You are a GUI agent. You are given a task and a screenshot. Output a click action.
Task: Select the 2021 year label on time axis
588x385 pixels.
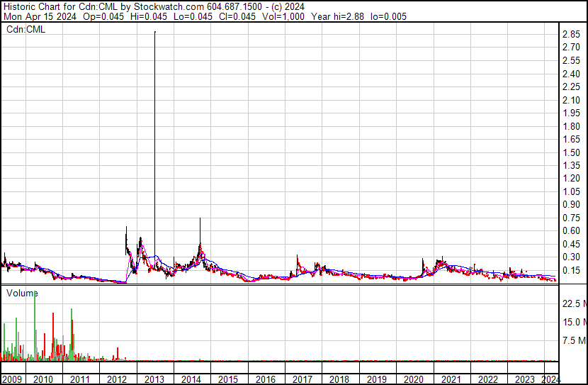point(448,379)
